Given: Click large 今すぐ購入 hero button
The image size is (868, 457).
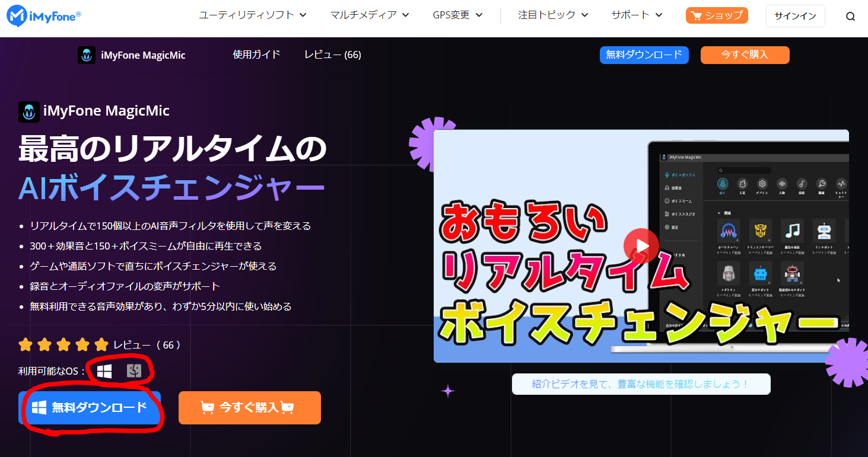Looking at the screenshot, I should (250, 408).
